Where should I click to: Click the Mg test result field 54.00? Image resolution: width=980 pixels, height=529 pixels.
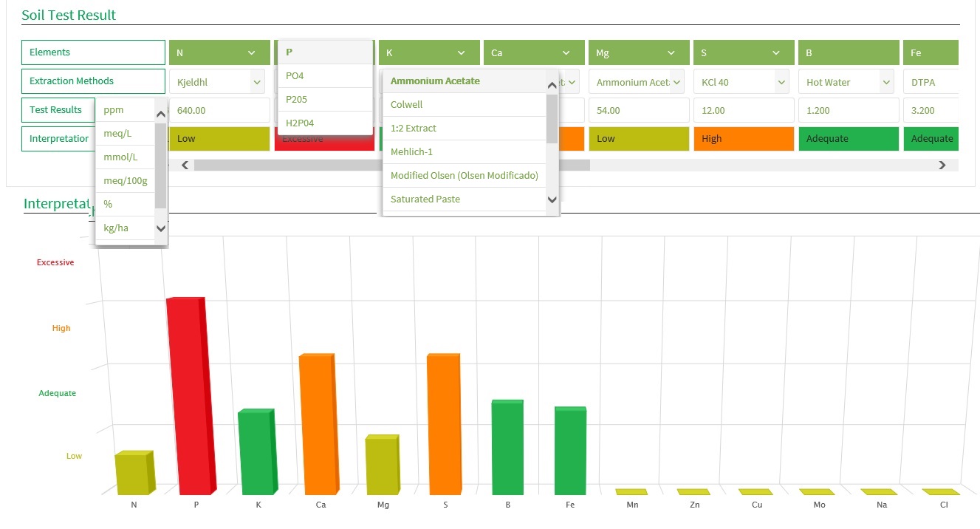tap(639, 111)
